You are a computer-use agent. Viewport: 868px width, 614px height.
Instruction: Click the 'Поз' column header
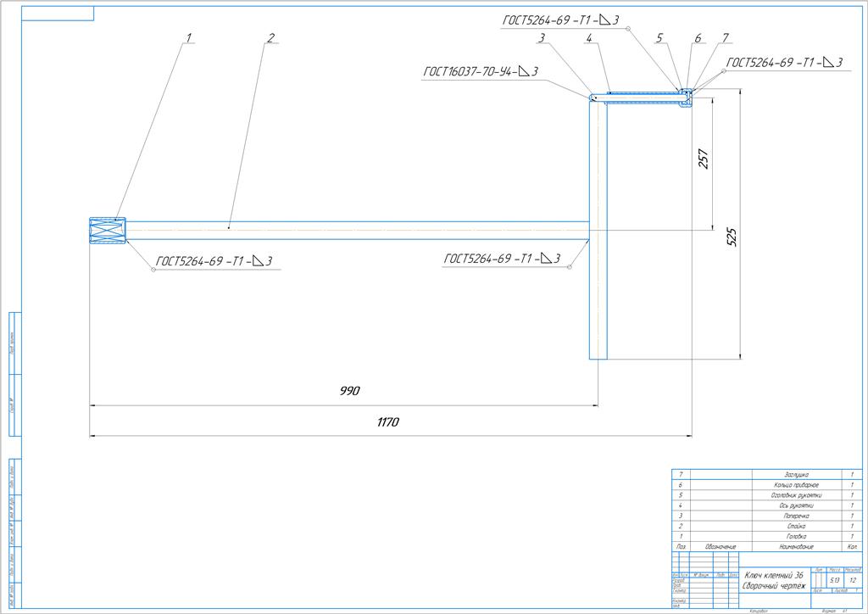click(x=681, y=546)
